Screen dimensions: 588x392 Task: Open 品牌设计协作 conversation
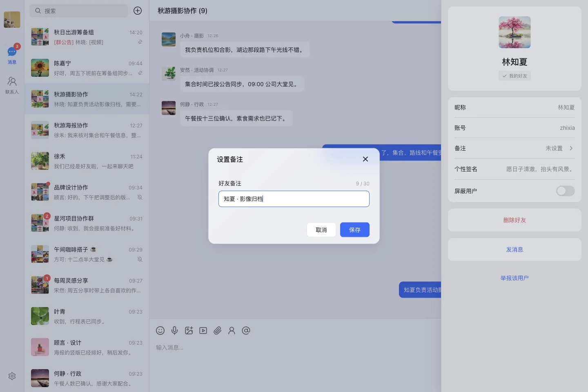tap(87, 192)
